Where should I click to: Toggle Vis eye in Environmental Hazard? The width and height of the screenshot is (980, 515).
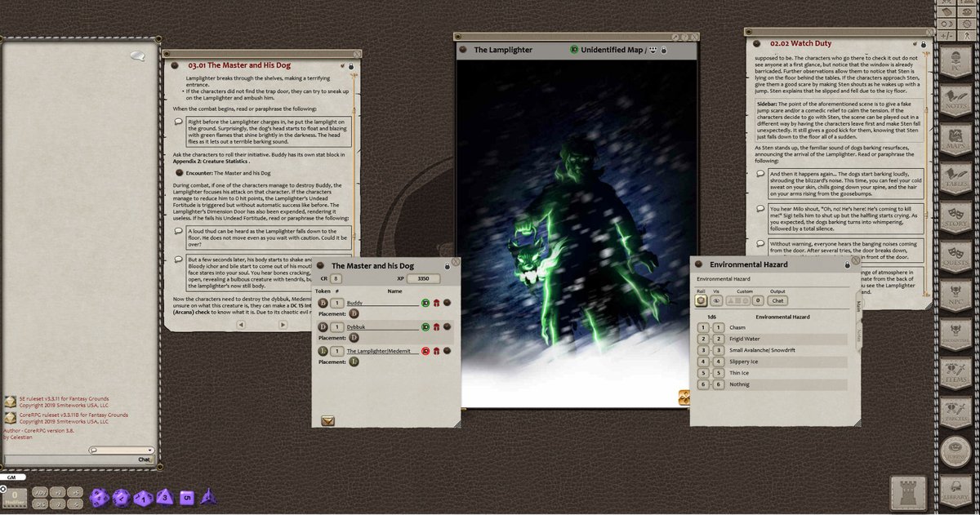(716, 300)
